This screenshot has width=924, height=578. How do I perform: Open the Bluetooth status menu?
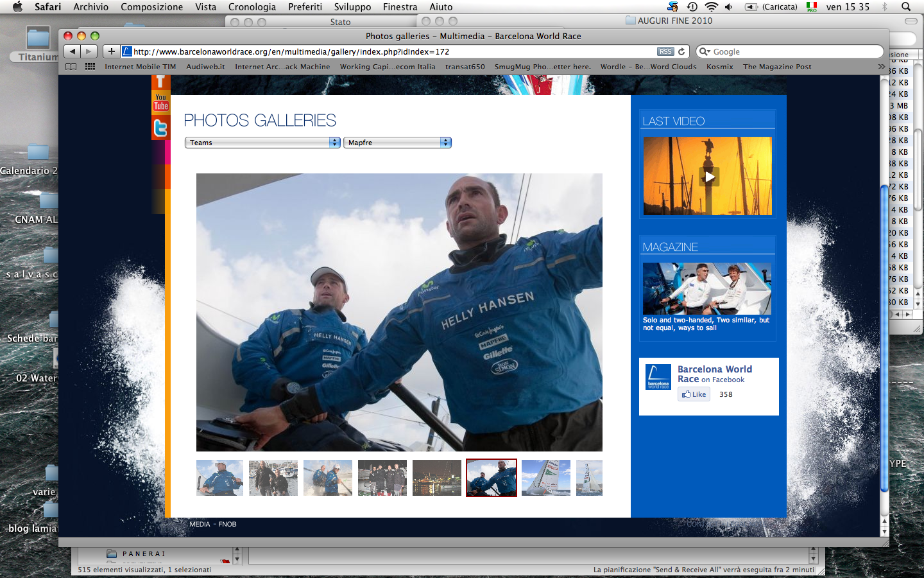(885, 7)
